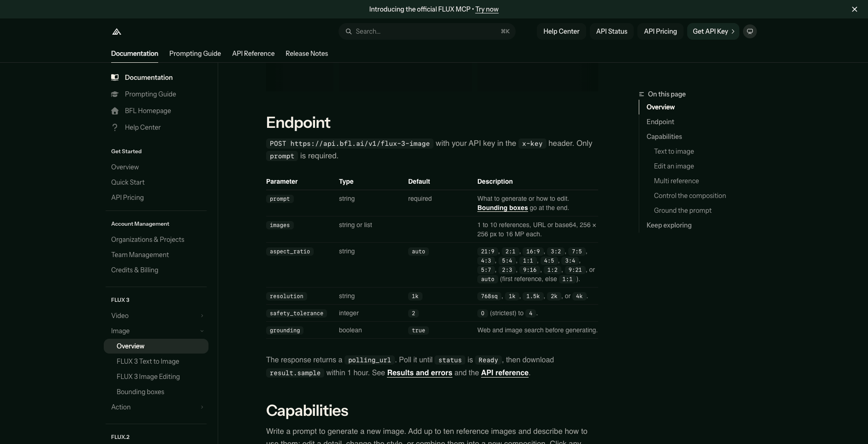Open Quick Start in the sidebar
The image size is (868, 444).
pyautogui.click(x=128, y=182)
